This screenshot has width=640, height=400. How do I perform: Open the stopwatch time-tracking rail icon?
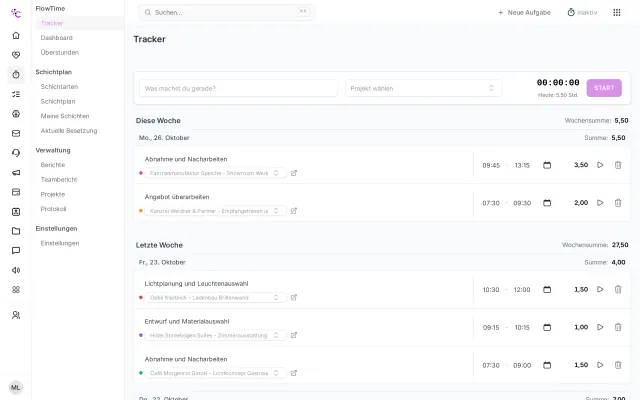(16, 75)
